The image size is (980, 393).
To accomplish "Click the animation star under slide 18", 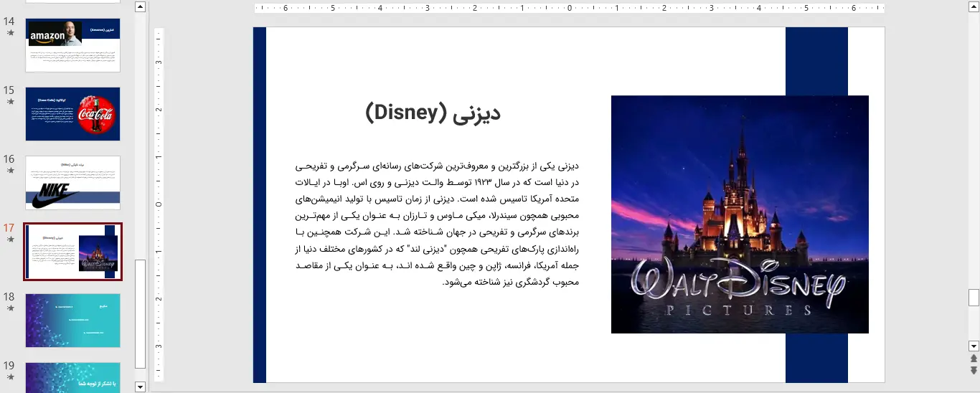I will click(10, 308).
